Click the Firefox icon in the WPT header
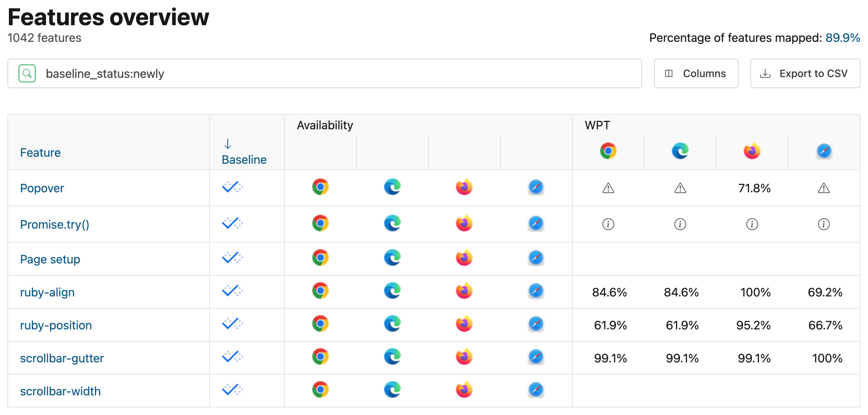Image resolution: width=868 pixels, height=415 pixels. [x=752, y=150]
